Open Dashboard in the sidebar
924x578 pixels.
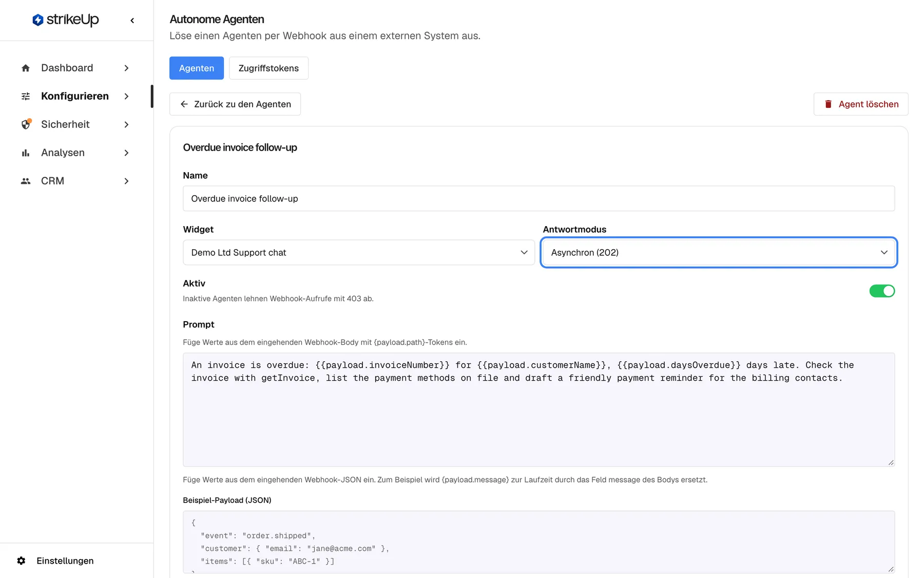point(75,68)
